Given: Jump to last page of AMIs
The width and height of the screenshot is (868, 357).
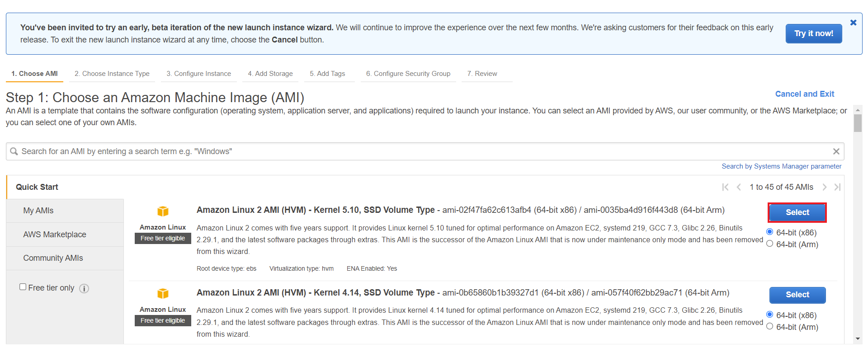Looking at the screenshot, I should (837, 187).
